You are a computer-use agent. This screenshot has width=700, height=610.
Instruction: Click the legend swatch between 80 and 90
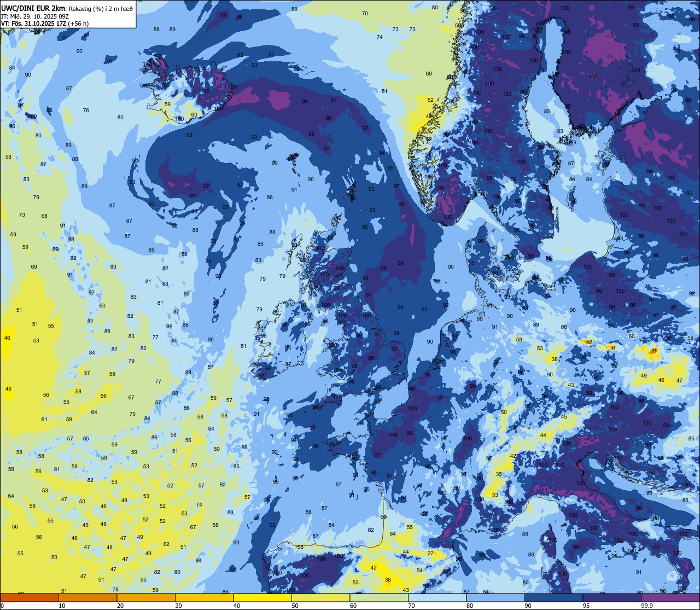pos(495,597)
